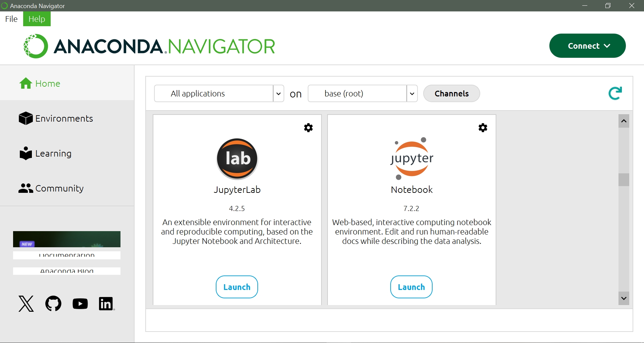Expand the base (root) environment dropdown
The height and width of the screenshot is (343, 644).
point(412,94)
